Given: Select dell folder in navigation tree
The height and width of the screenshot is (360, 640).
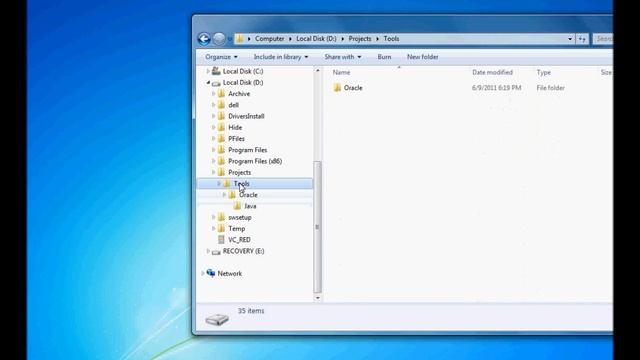Looking at the screenshot, I should (x=233, y=105).
